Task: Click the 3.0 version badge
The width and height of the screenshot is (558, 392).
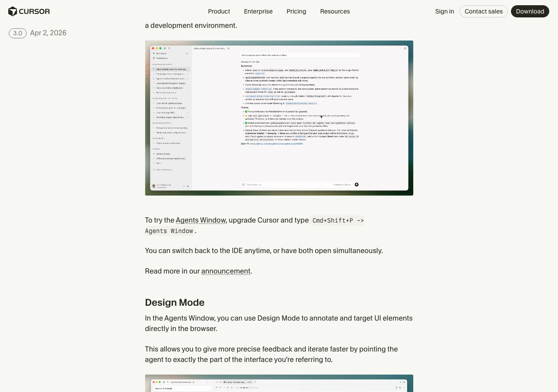Action: tap(17, 33)
